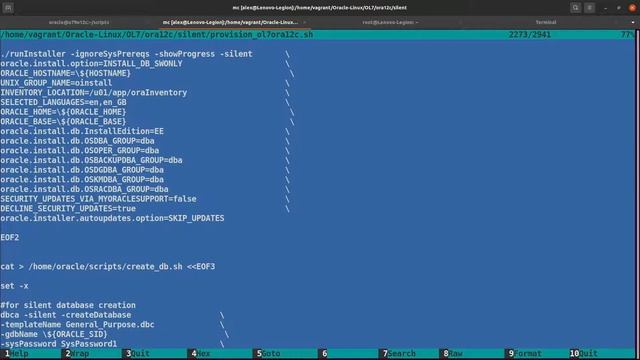Click the empty 6 function key slot

tap(324, 353)
